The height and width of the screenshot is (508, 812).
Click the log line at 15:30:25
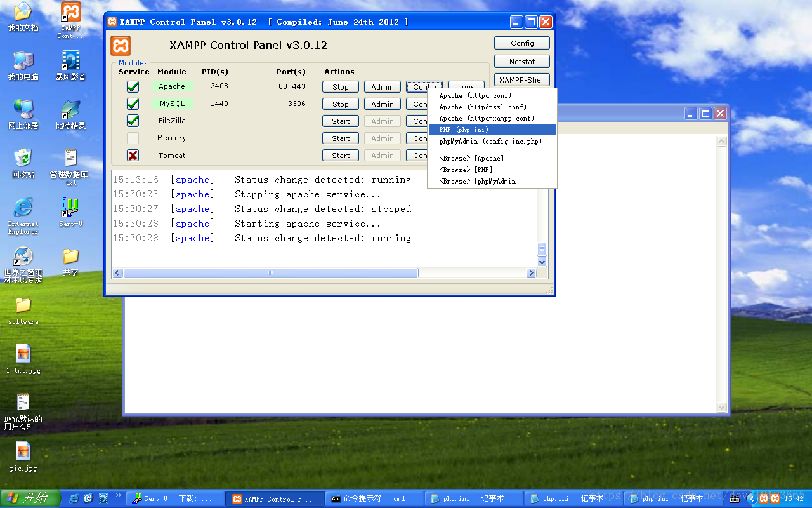tap(247, 194)
